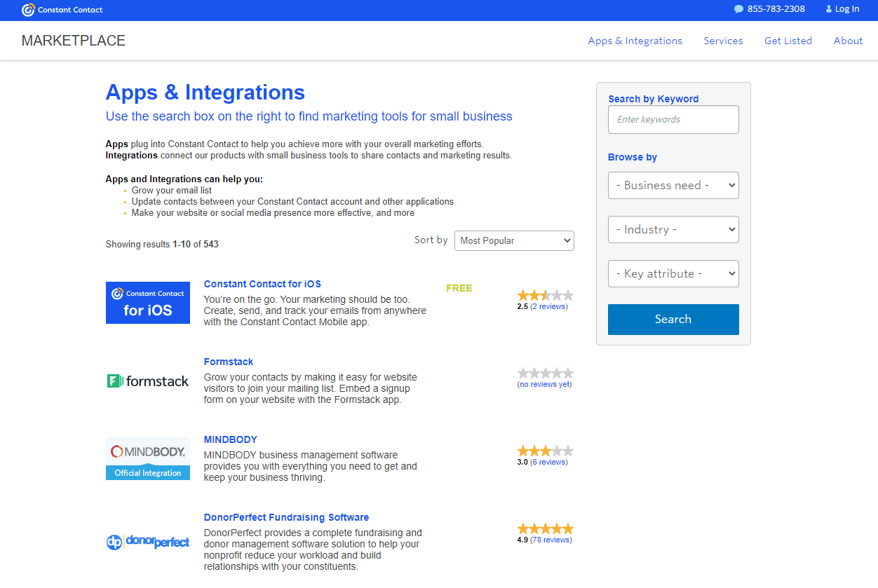The height and width of the screenshot is (588, 878).
Task: Open the Constant Contact for iOS title link
Action: [x=262, y=284]
